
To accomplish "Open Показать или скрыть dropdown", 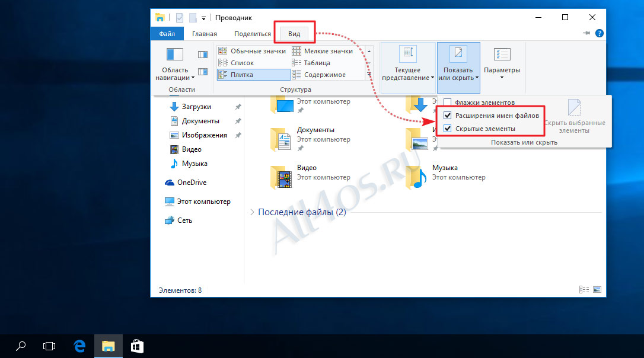I will pyautogui.click(x=458, y=67).
